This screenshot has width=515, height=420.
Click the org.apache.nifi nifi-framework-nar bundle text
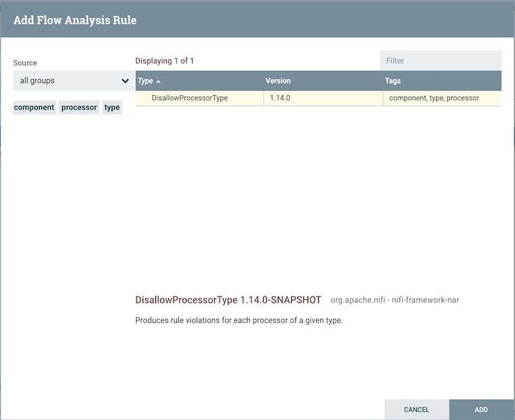tap(395, 300)
